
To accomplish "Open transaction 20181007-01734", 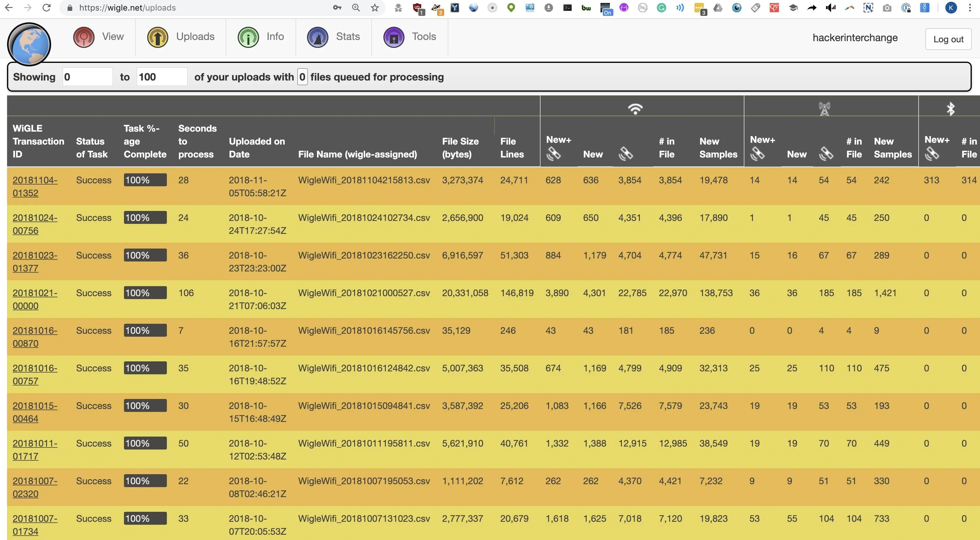I will [35, 525].
